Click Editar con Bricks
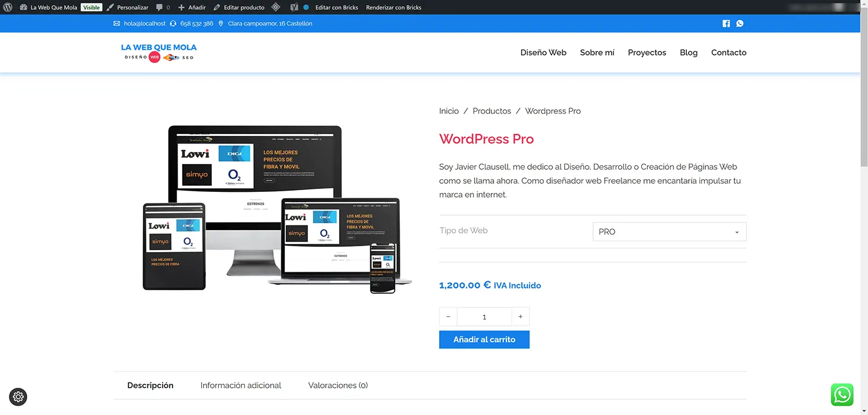The image size is (868, 415). tap(337, 8)
